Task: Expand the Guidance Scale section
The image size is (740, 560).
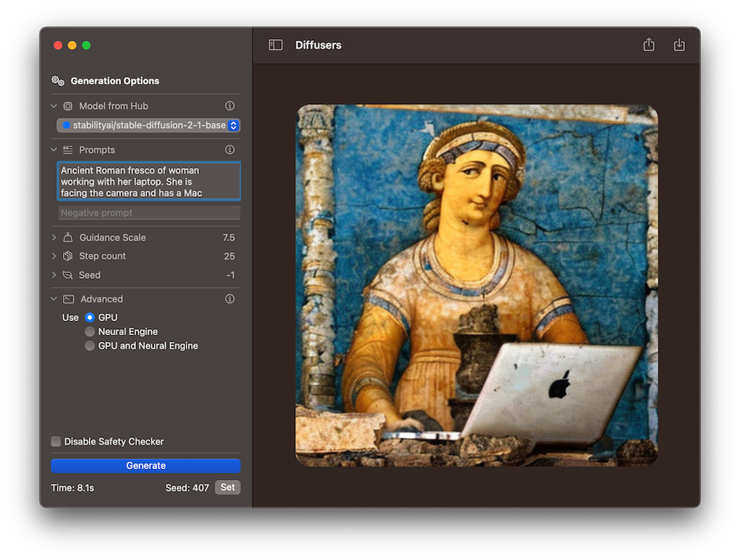Action: point(53,237)
